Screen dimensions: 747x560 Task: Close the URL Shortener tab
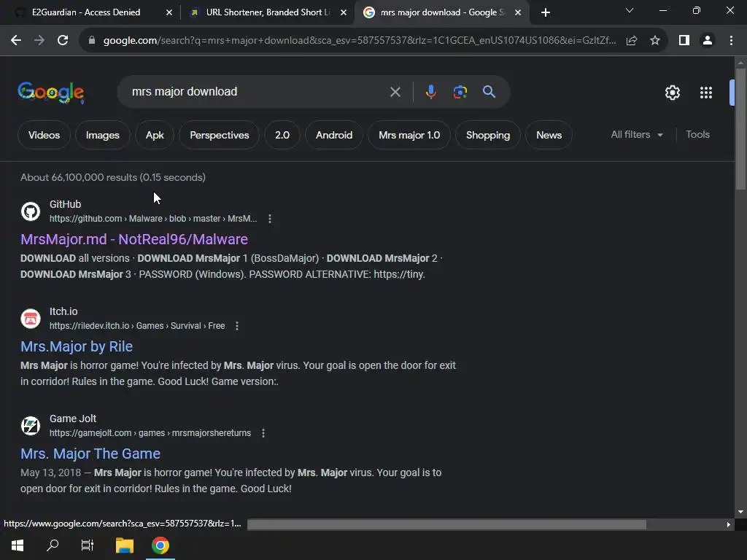(344, 12)
